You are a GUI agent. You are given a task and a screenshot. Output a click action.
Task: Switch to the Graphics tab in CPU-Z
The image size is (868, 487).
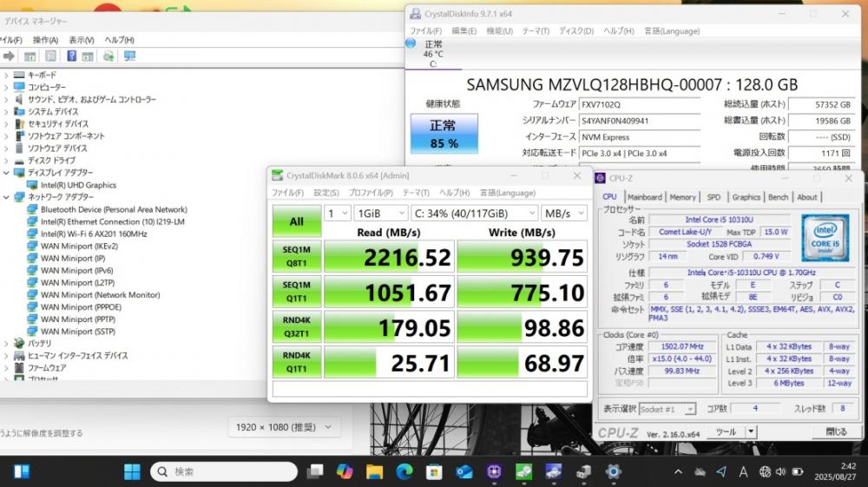click(x=746, y=197)
